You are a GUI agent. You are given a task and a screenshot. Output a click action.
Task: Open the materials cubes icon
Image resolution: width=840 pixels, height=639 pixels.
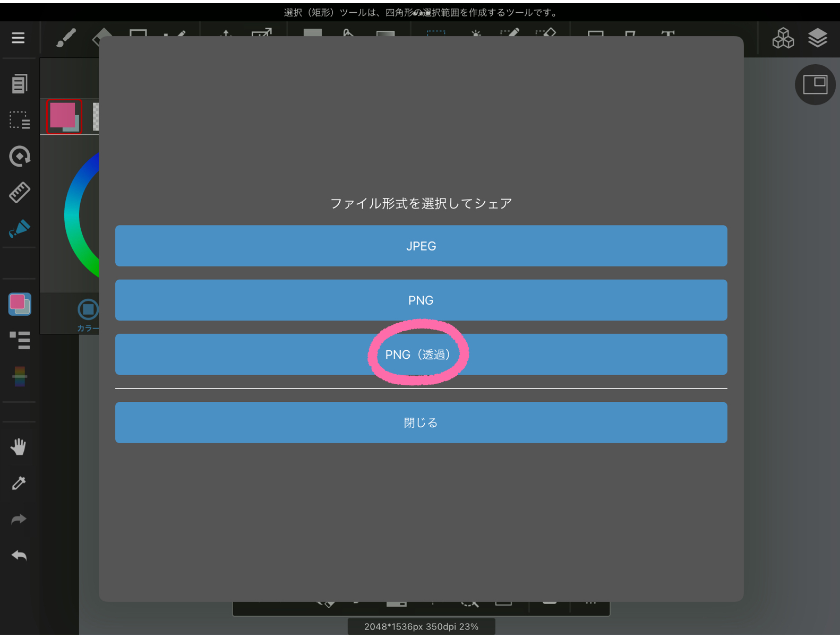[783, 38]
